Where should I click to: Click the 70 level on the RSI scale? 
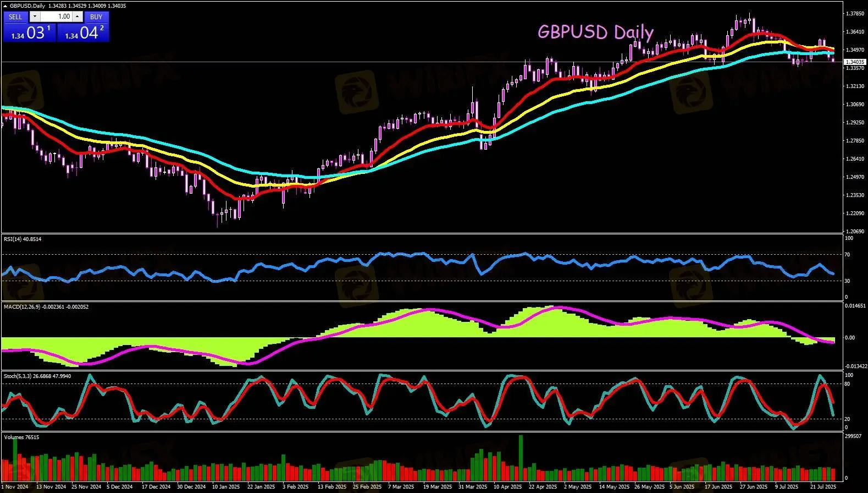848,254
